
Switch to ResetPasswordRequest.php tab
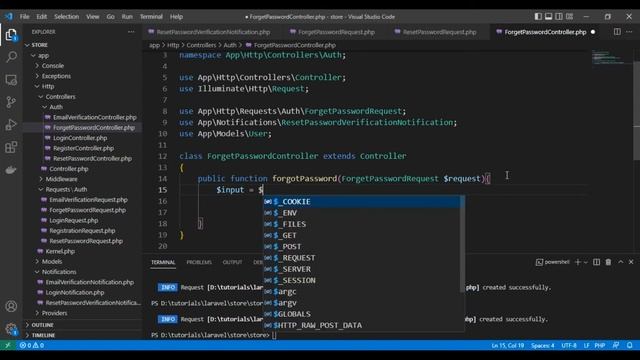[439, 32]
